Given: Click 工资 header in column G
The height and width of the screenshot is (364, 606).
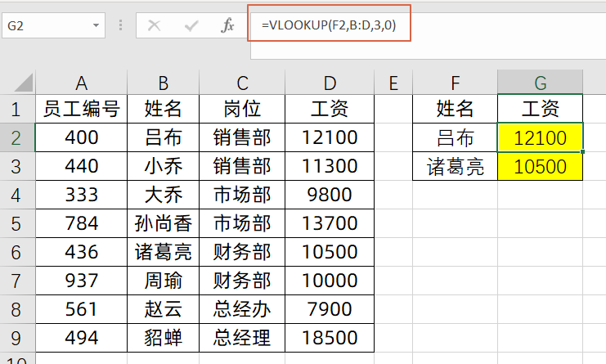Looking at the screenshot, I should click(541, 109).
